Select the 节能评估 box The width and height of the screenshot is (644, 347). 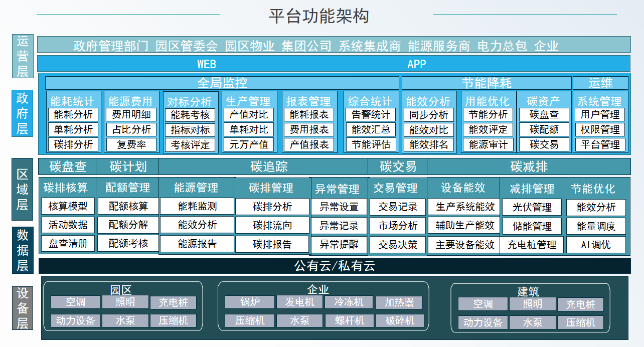tap(371, 145)
